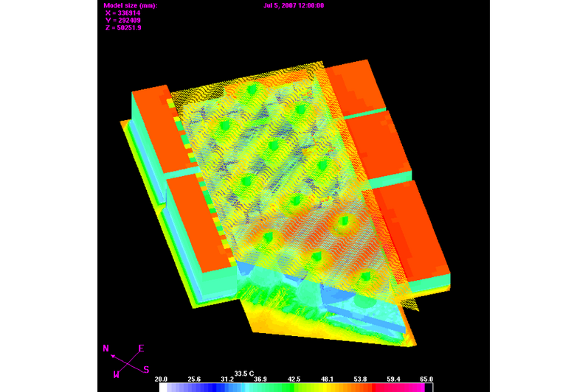Screen dimensions: 588x392
Task: Click the "Model size (mm):" heading
Action: 131,5
